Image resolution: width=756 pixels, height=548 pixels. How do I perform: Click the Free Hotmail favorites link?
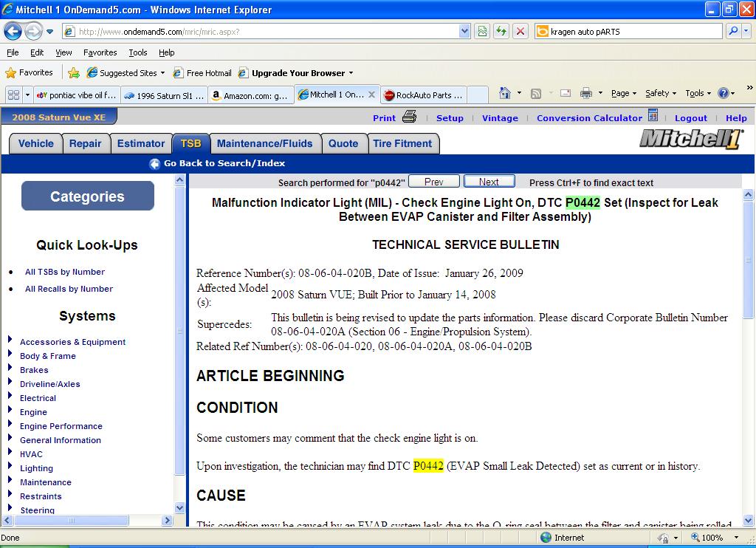[202, 73]
